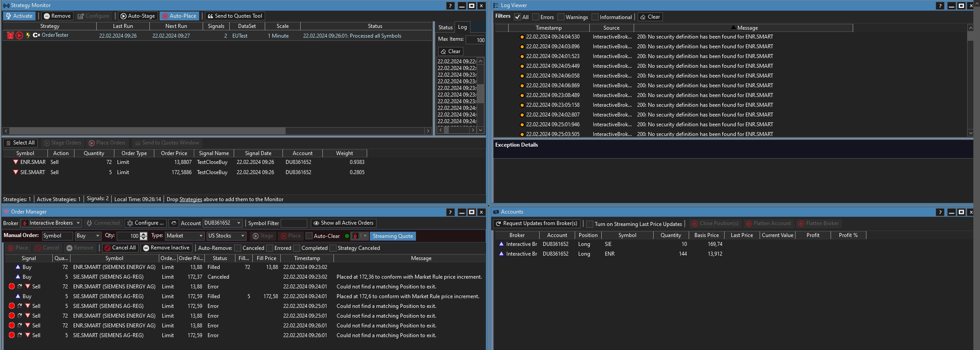Click Cancel All orders button
The height and width of the screenshot is (350, 980).
tap(120, 248)
